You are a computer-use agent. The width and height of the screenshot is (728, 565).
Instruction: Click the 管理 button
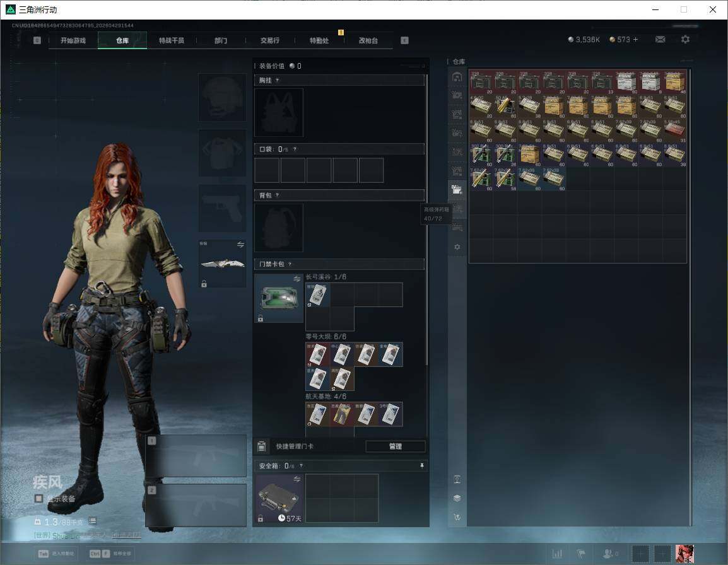coord(395,446)
